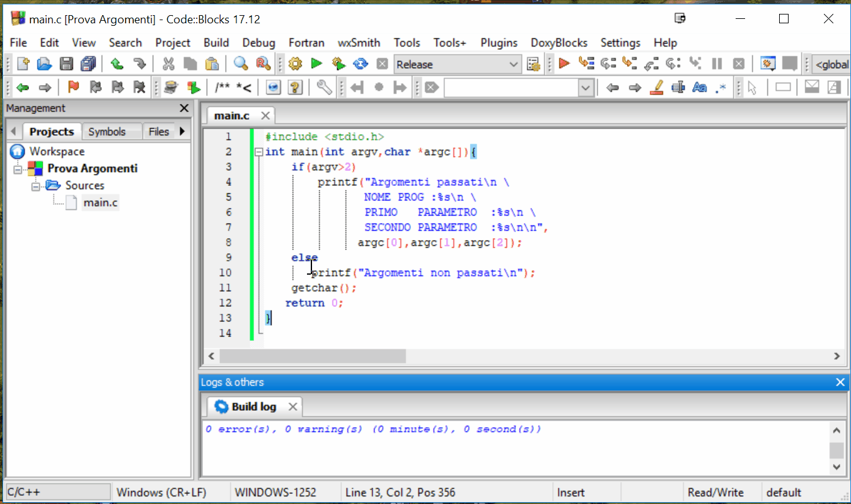Click WINDOWS-1252 encoding in status bar
Viewport: 851px width, 504px height.
click(x=275, y=493)
